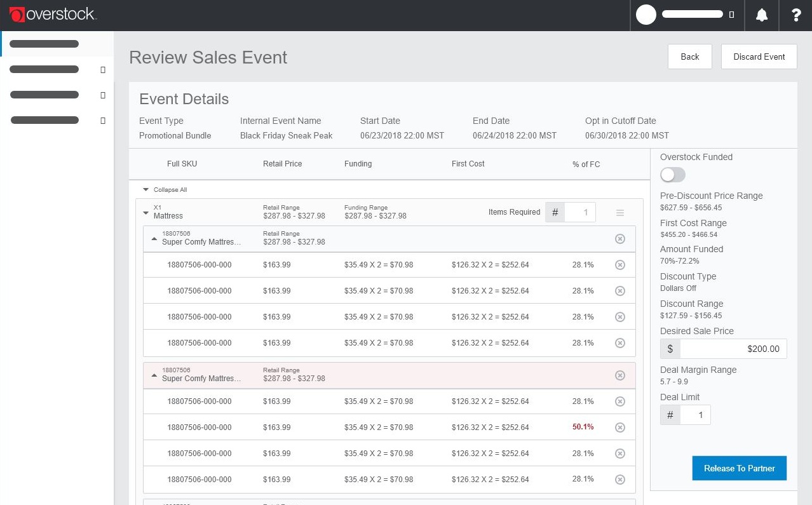Screen dimensions: 812x505
Task: Click the notification bell icon
Action: (762, 15)
